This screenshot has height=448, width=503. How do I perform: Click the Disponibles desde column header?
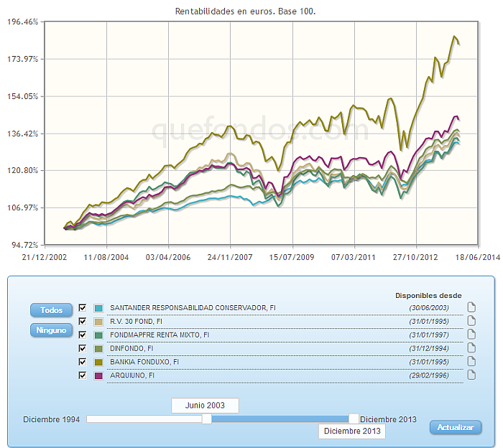point(428,296)
